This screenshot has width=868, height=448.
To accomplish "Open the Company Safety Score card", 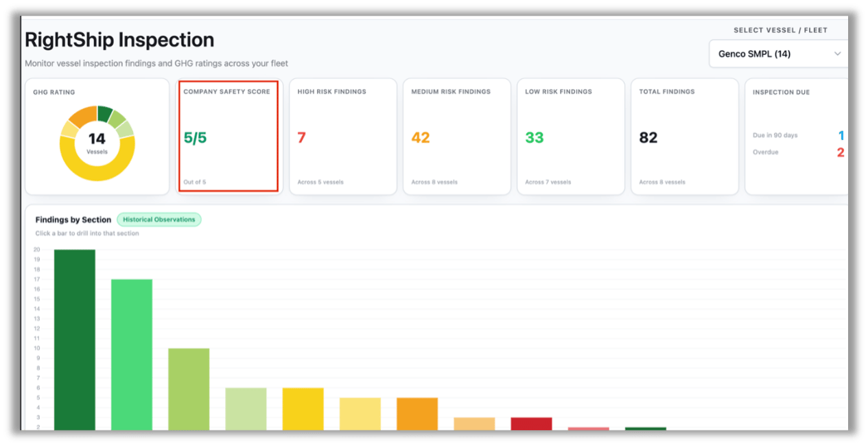I will [228, 137].
